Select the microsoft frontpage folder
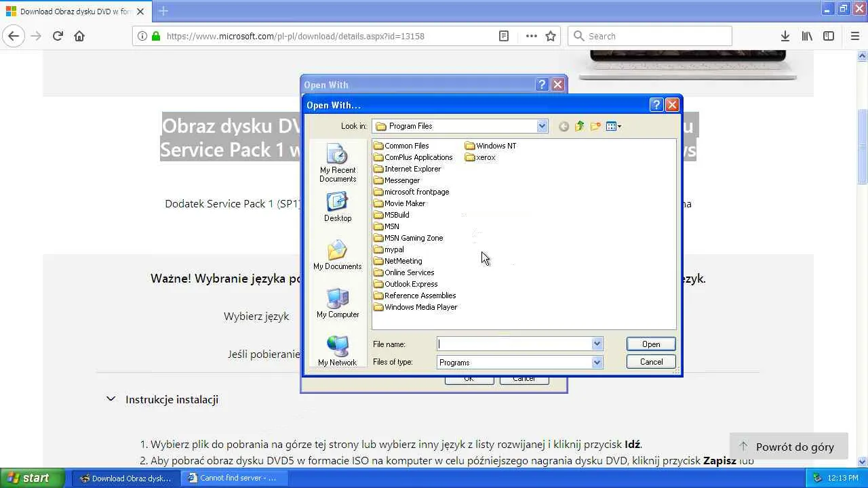This screenshot has width=868, height=488. point(411,192)
